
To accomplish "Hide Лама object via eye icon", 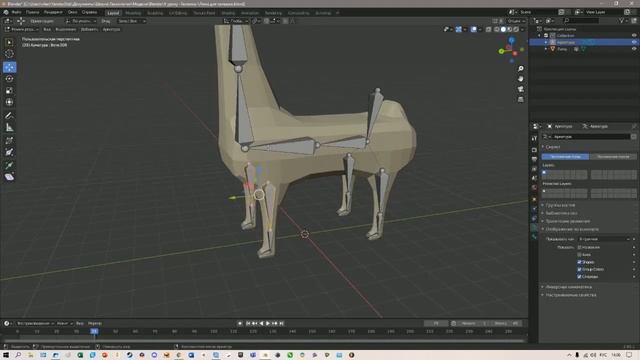I will click(634, 49).
